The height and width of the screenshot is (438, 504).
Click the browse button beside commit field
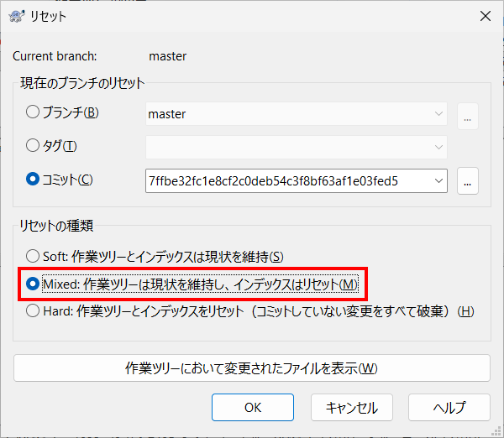tap(468, 180)
